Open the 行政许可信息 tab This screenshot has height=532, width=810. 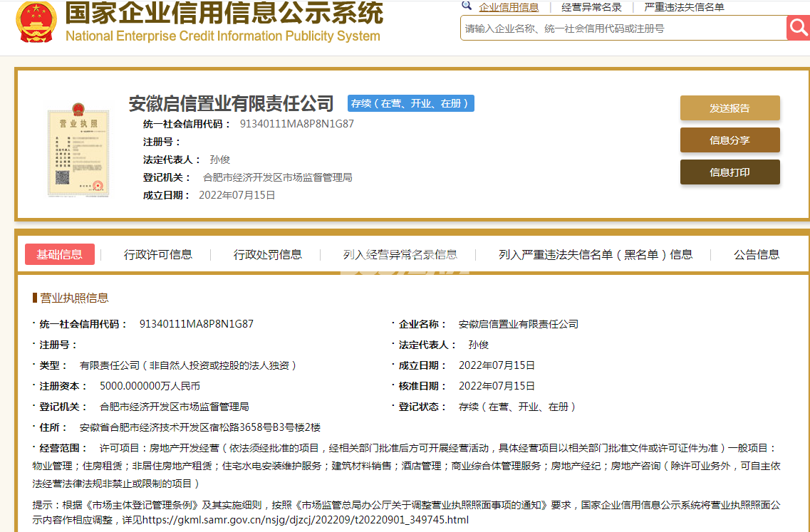tap(158, 254)
